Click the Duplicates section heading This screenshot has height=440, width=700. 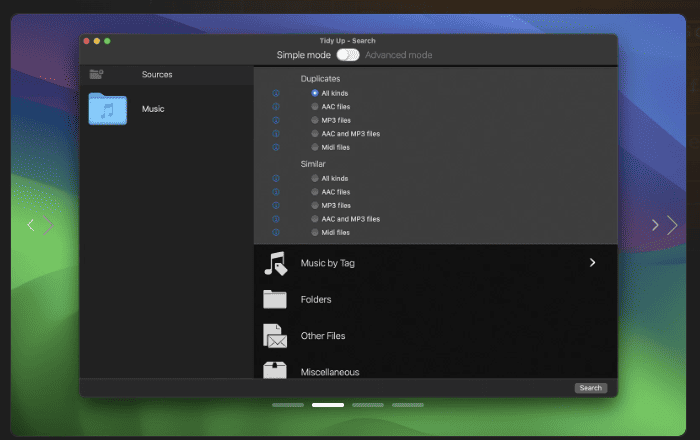pyautogui.click(x=321, y=79)
